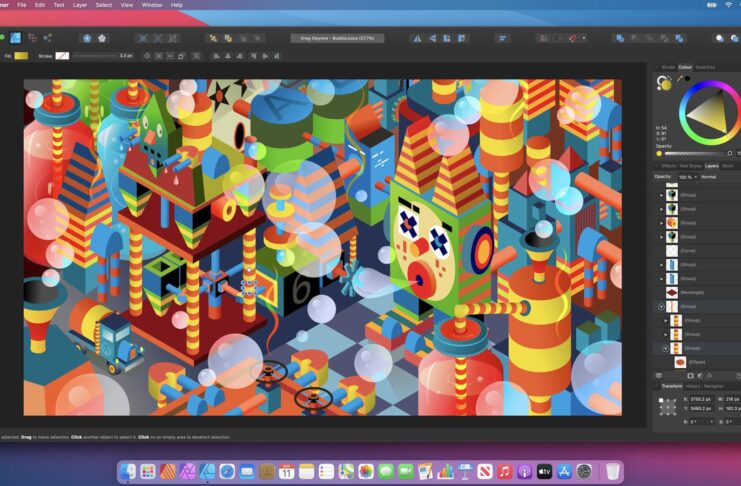741x486 pixels.
Task: Open the layer Opacity 100% dropdown
Action: coord(687,177)
